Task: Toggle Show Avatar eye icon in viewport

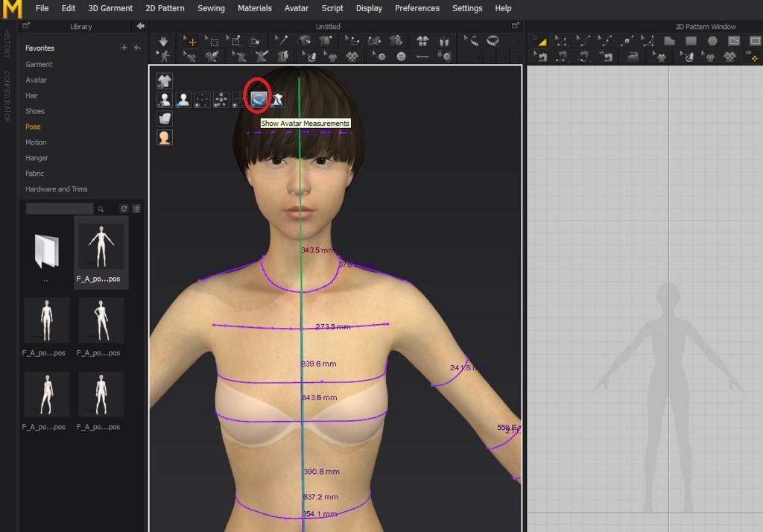Action: point(165,100)
